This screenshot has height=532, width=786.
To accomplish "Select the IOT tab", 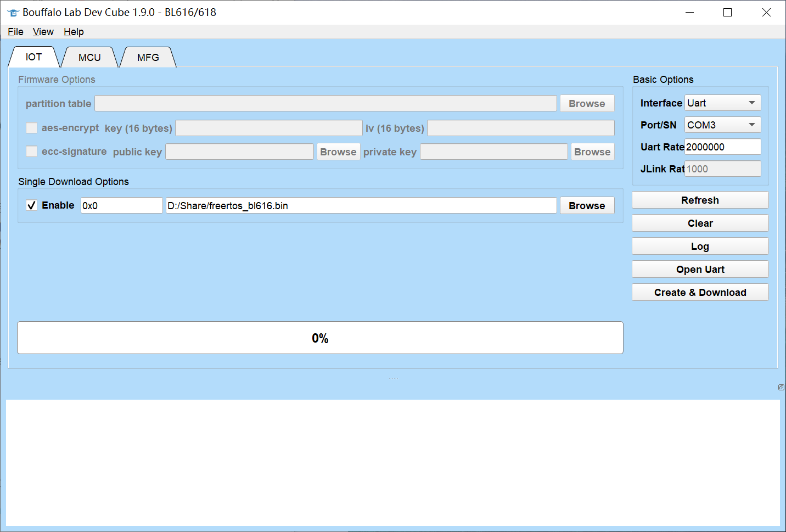I will [x=33, y=58].
